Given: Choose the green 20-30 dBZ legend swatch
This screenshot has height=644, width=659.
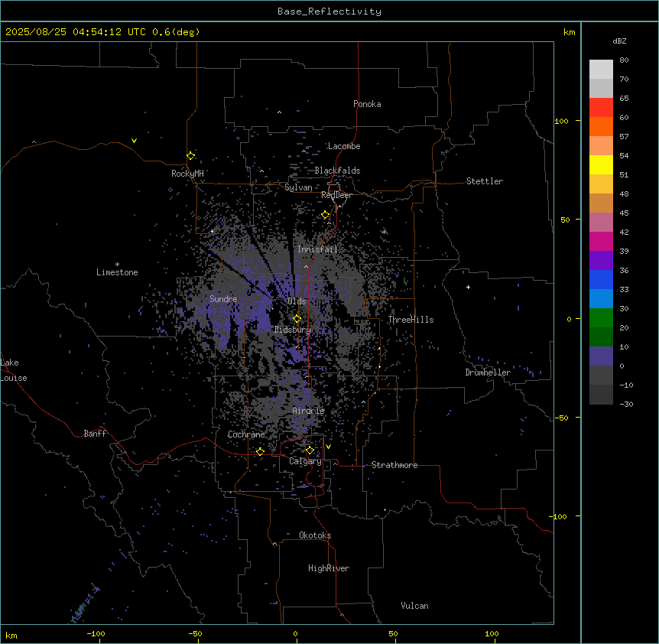Looking at the screenshot, I should [x=601, y=318].
